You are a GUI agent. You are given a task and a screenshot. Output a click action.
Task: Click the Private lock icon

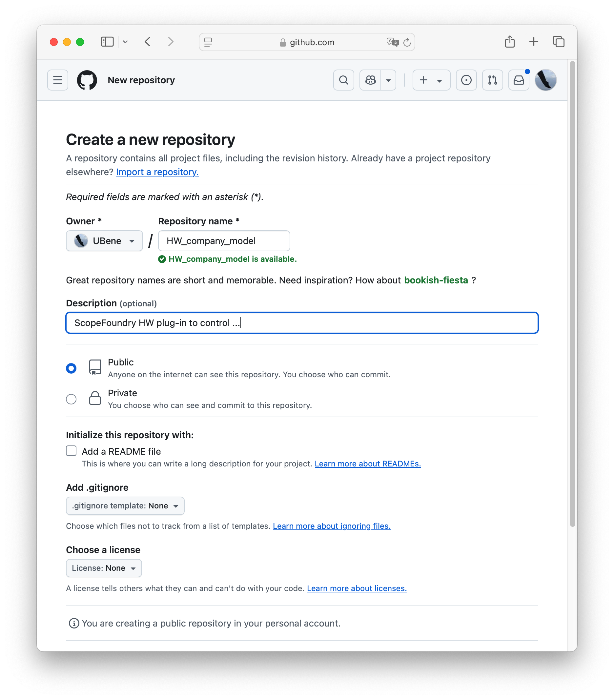pos(95,398)
